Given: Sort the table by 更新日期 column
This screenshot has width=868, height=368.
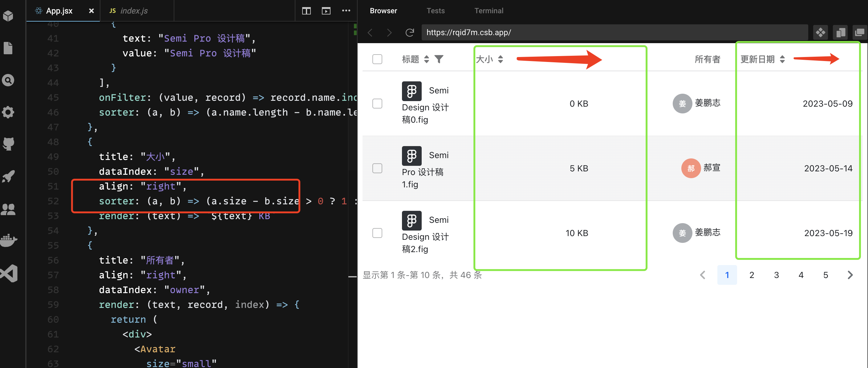Looking at the screenshot, I should [x=782, y=59].
